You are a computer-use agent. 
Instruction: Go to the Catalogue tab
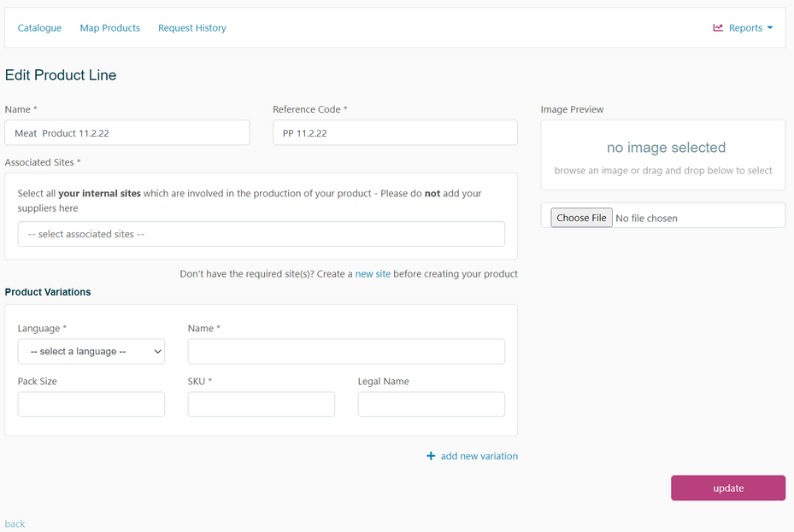(x=39, y=28)
